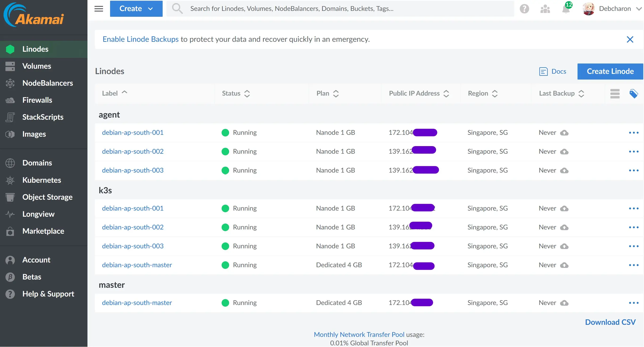Click the Help & Support icon

point(10,294)
